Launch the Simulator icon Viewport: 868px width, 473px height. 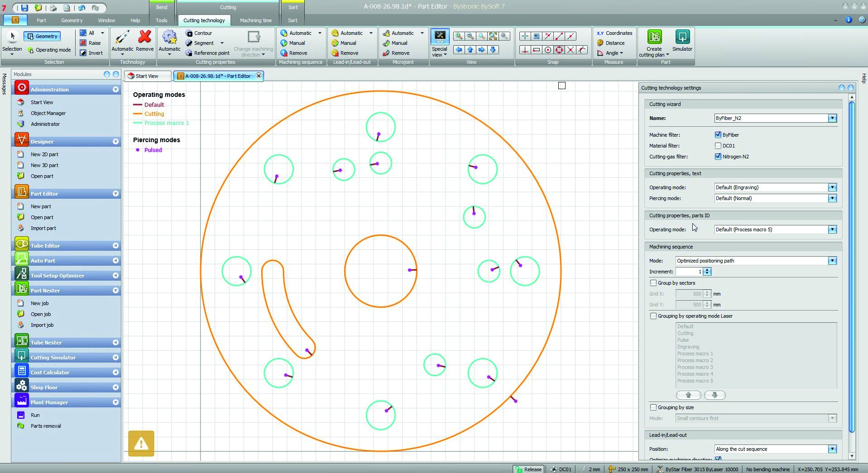click(x=682, y=37)
